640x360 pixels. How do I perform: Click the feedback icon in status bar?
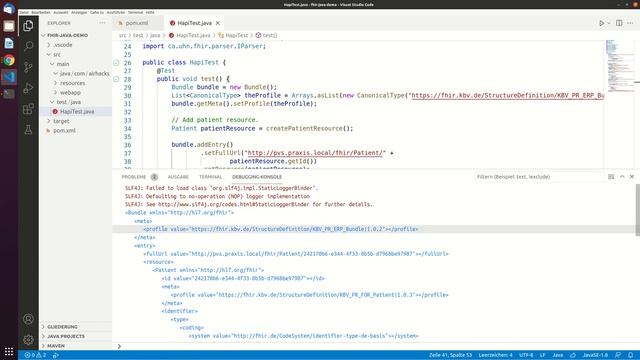click(618, 355)
